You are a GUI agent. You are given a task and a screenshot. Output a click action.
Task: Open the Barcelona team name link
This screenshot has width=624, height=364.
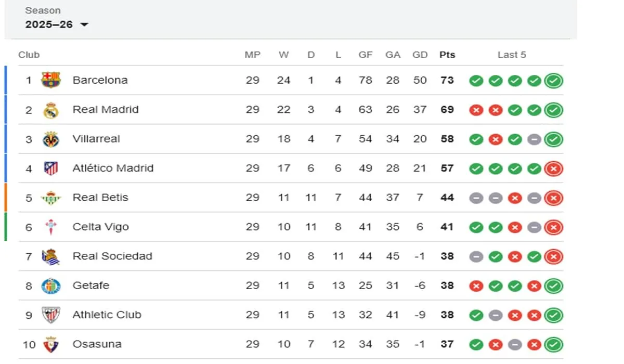click(100, 80)
